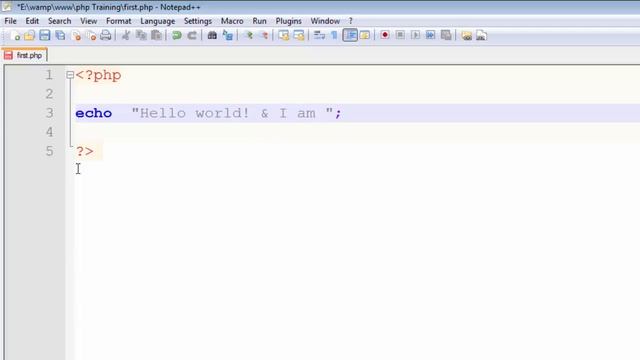Click the Paste clipboard icon
This screenshot has height=360, width=640.
pos(156,36)
